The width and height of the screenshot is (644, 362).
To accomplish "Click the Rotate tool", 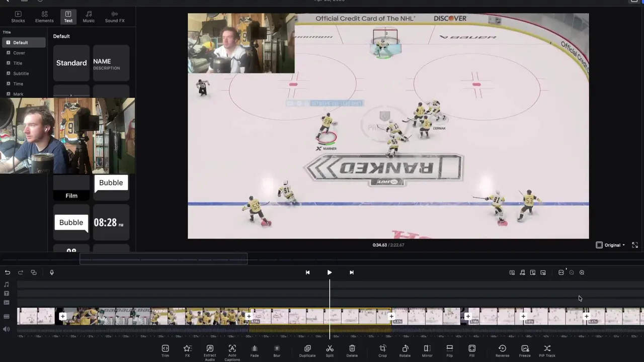I will 405,351.
